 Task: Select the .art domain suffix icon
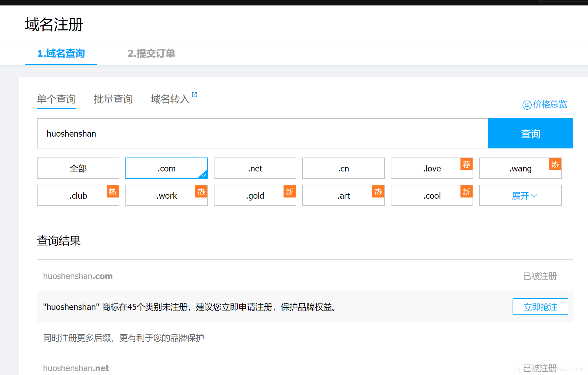343,195
